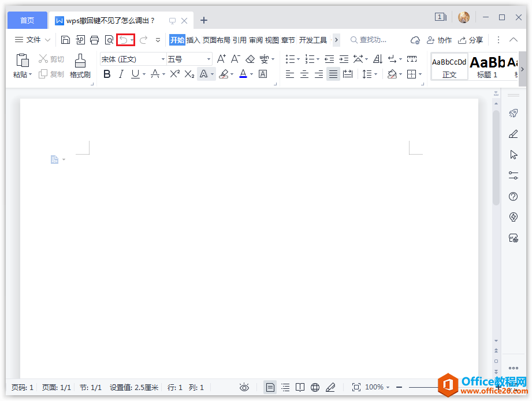This screenshot has height=401, width=532.
Task: Select the 格式刷 format painter tool
Action: pyautogui.click(x=80, y=65)
